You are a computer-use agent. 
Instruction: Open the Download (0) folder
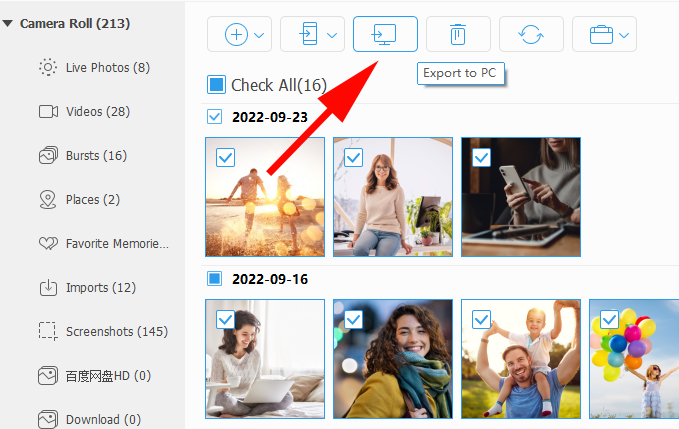coord(103,420)
